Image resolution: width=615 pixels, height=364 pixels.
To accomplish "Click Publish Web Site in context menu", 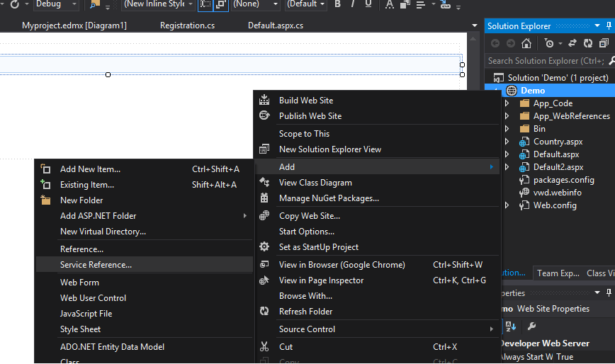I will (310, 116).
